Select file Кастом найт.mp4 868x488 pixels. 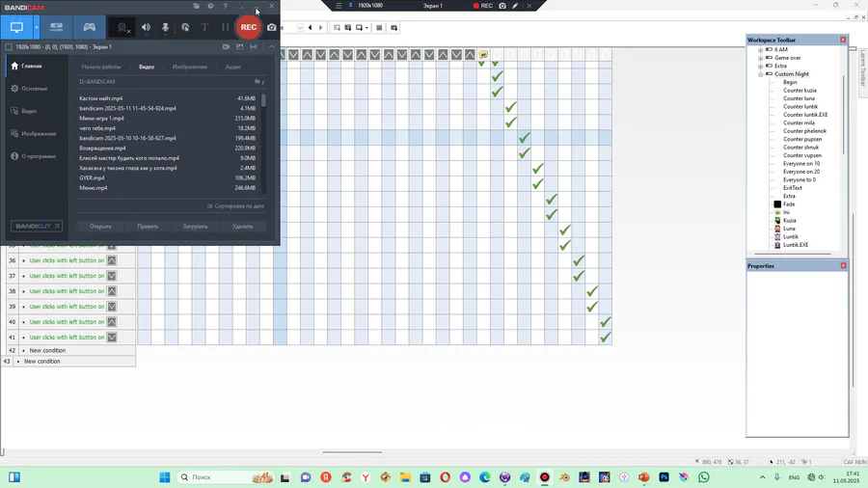tap(100, 98)
